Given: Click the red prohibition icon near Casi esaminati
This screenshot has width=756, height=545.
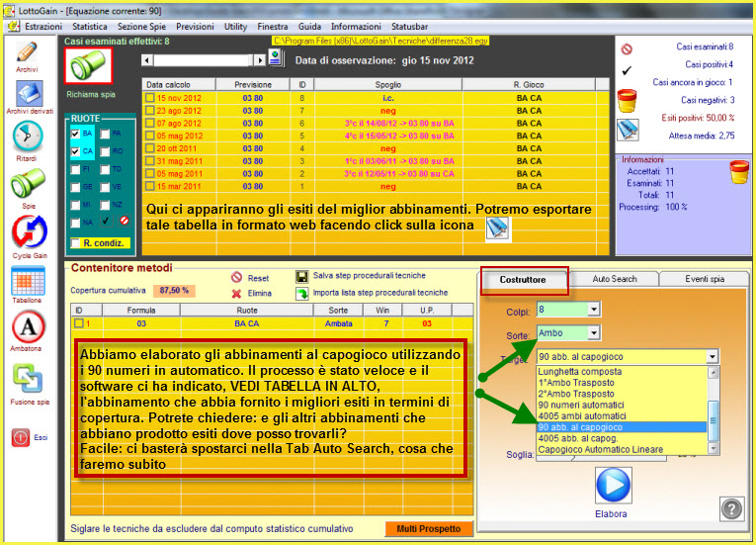Looking at the screenshot, I should (627, 48).
